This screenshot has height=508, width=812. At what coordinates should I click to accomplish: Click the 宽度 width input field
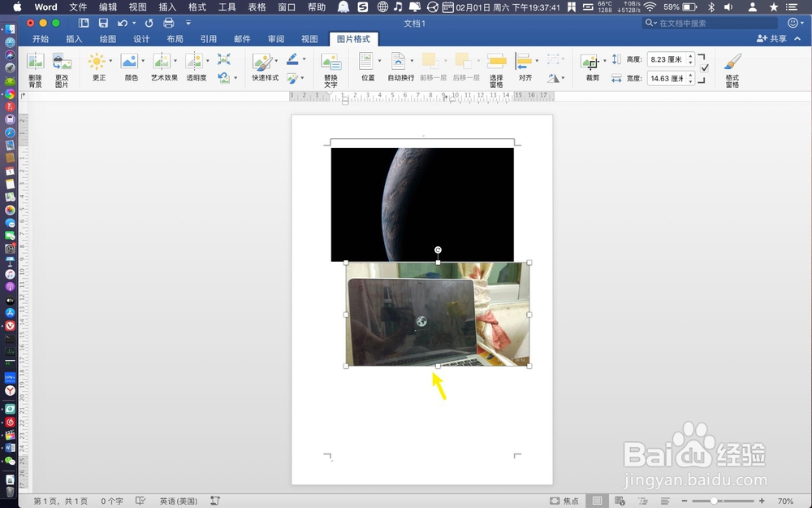click(x=666, y=78)
